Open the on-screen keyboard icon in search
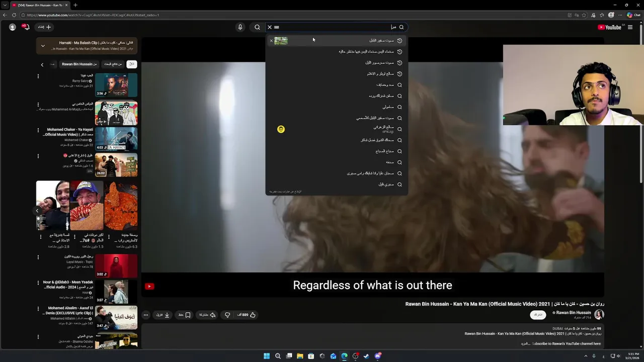Image resolution: width=644 pixels, height=362 pixels. pyautogui.click(x=277, y=27)
